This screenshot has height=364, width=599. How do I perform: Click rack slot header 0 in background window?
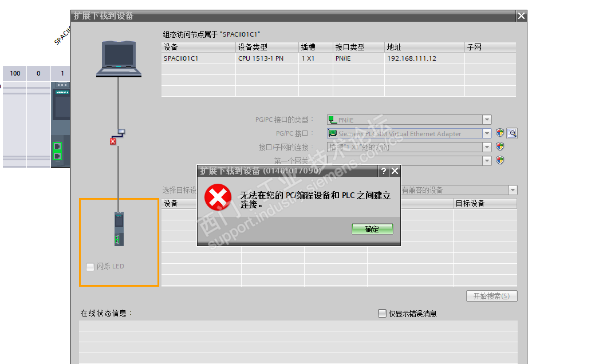tap(38, 73)
